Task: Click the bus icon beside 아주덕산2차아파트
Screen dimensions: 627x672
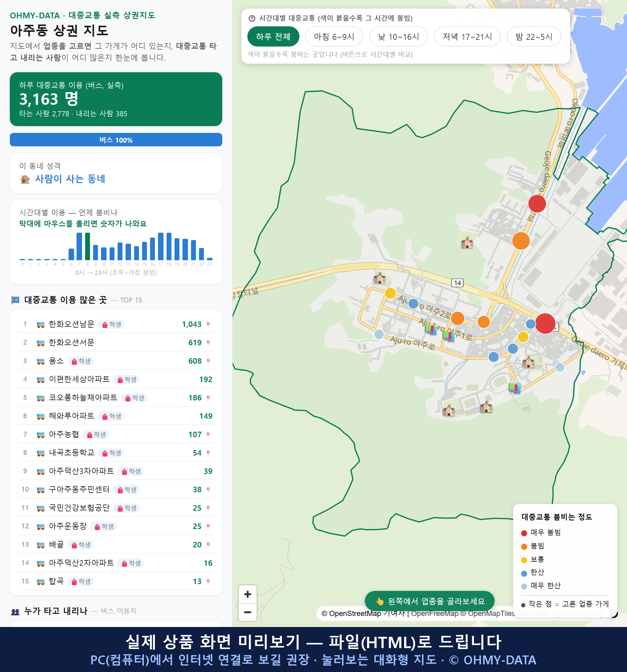Action: point(40,563)
